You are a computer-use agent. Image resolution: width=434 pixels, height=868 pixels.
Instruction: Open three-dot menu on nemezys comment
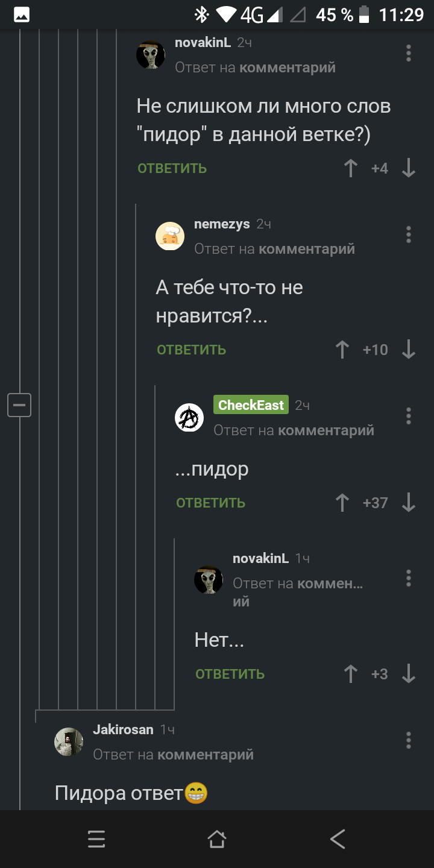tap(409, 234)
